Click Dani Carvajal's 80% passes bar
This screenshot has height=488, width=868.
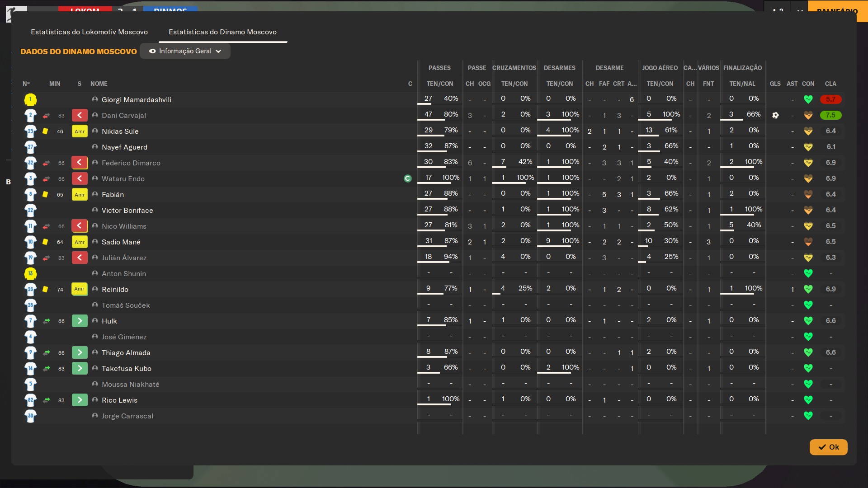(439, 115)
